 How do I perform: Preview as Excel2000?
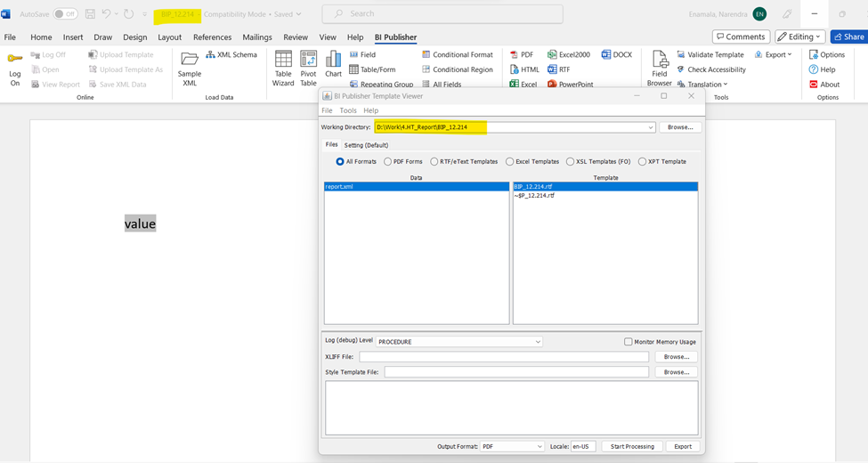[x=569, y=54]
